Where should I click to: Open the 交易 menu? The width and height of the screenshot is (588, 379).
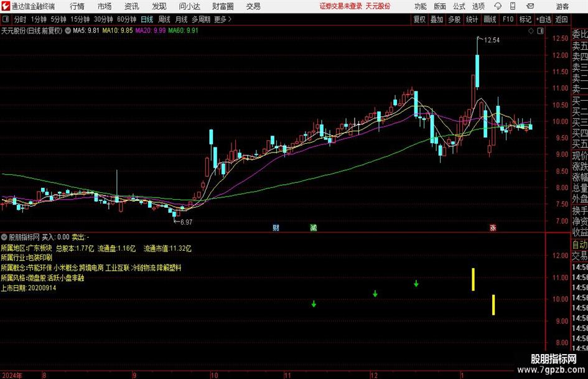(x=253, y=6)
